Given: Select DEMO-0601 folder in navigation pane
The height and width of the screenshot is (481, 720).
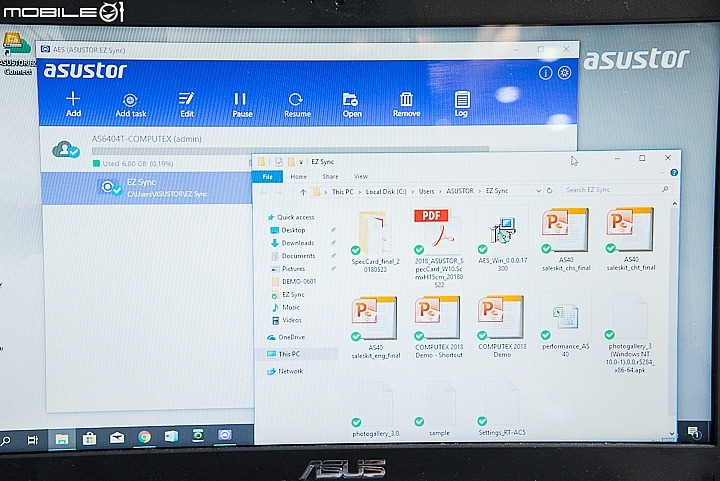Looking at the screenshot, I should [294, 281].
